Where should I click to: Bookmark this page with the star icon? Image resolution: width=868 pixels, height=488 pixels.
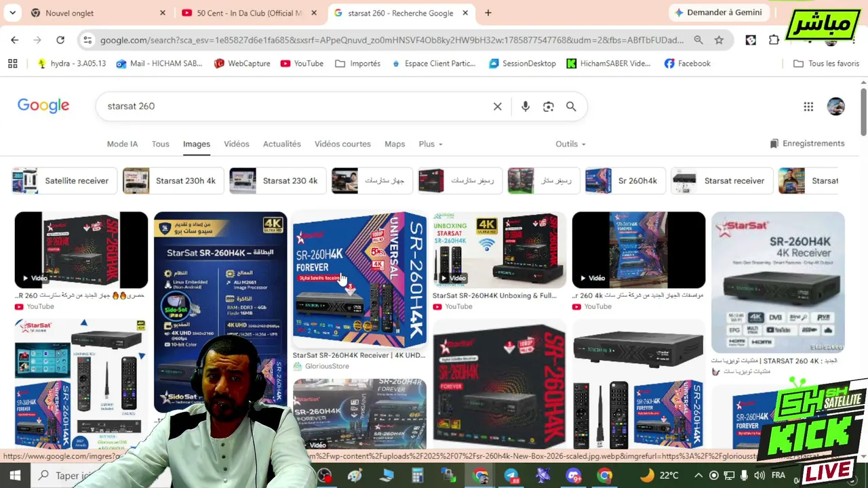pos(719,40)
